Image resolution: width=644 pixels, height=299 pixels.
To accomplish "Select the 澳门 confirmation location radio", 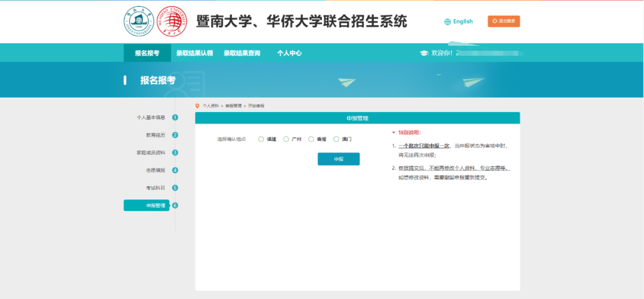I will coord(336,139).
